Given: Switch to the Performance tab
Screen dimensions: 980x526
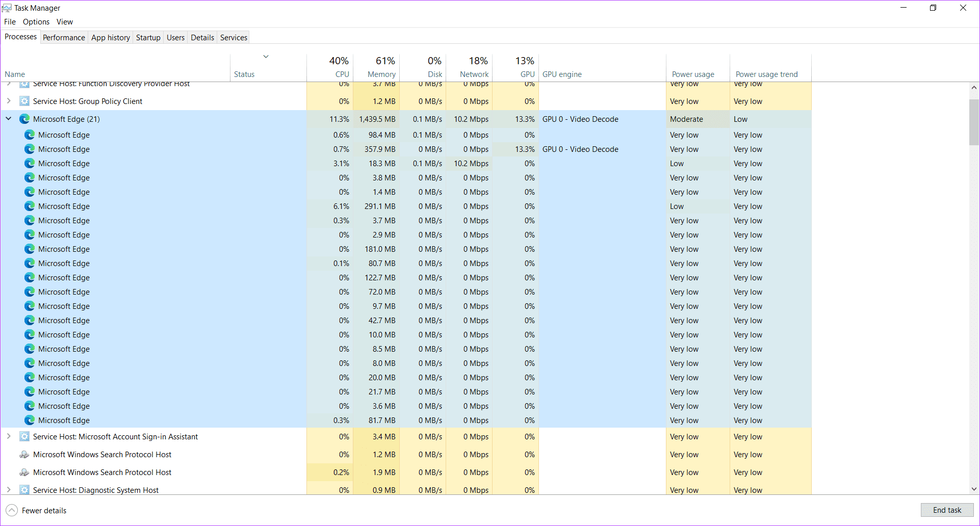Looking at the screenshot, I should pos(64,37).
